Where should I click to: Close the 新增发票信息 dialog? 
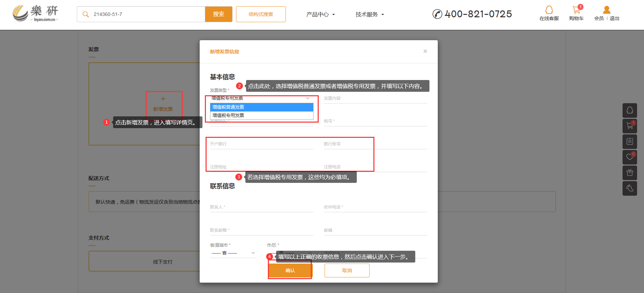[425, 51]
